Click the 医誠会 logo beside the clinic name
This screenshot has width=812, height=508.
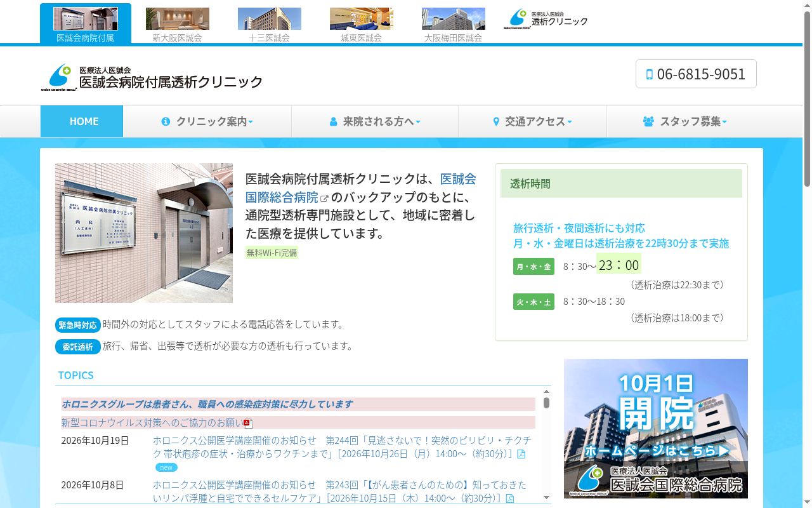click(x=58, y=77)
